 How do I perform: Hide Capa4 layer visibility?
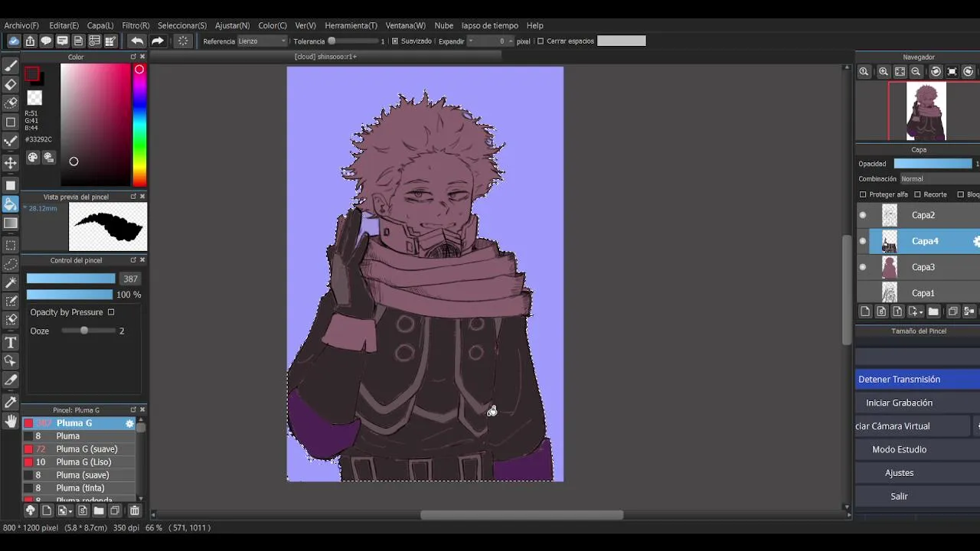pos(863,241)
